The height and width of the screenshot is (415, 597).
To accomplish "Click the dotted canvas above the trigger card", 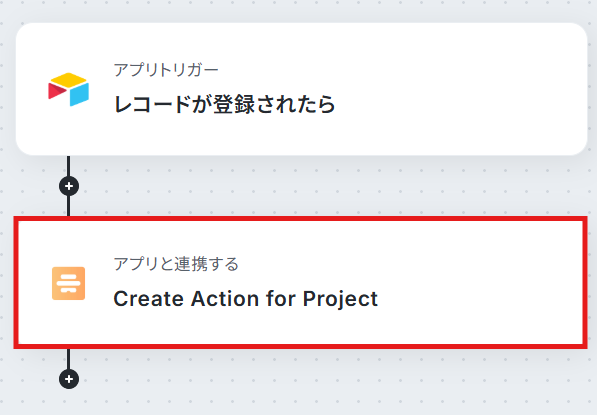I will tap(298, 11).
